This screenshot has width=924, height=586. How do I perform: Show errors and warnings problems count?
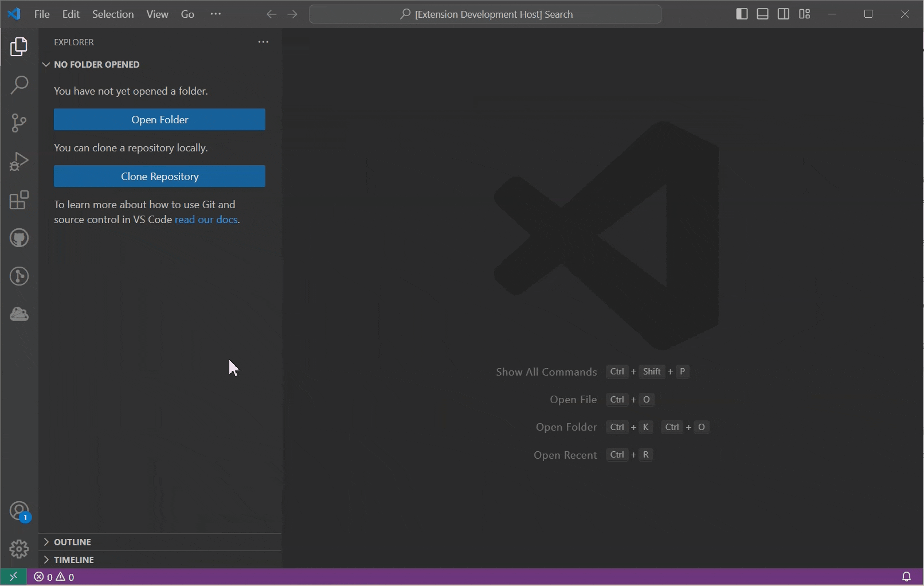point(54,577)
